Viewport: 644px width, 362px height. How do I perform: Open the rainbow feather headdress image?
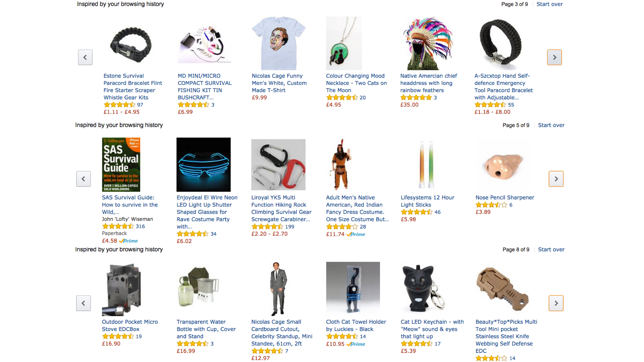[x=427, y=43]
